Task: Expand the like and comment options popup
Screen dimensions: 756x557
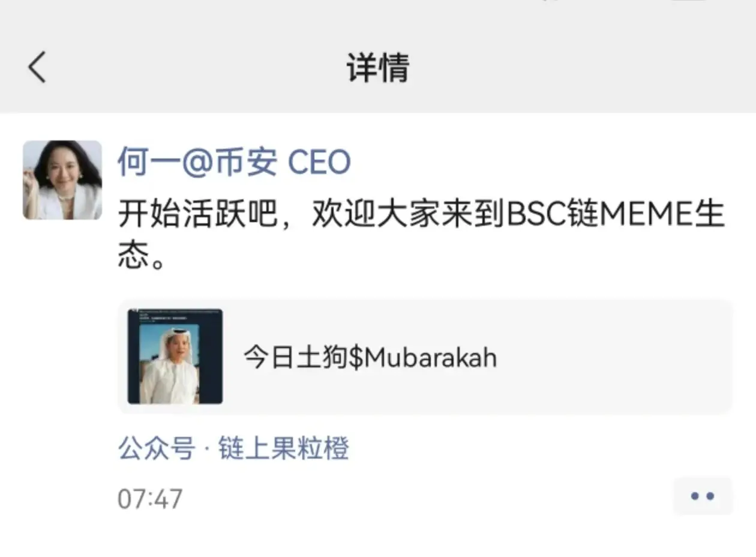Action: (702, 496)
